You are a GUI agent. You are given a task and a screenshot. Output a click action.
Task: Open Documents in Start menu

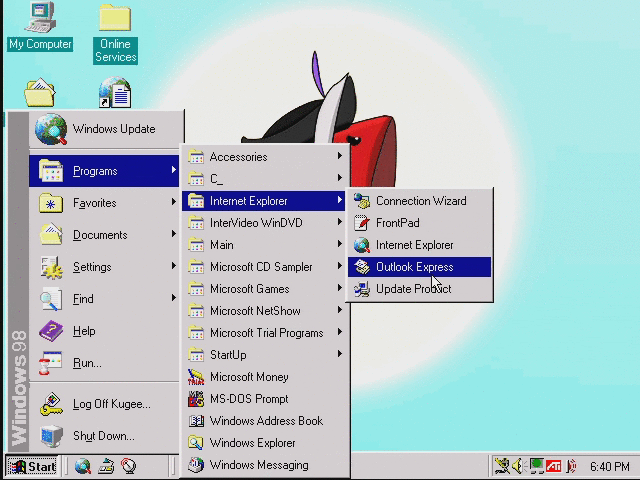[104, 235]
